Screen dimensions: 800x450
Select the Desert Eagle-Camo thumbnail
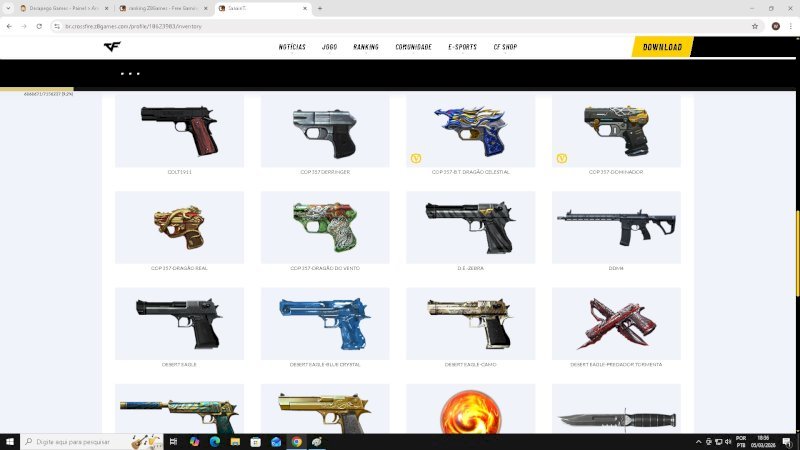[x=470, y=323]
